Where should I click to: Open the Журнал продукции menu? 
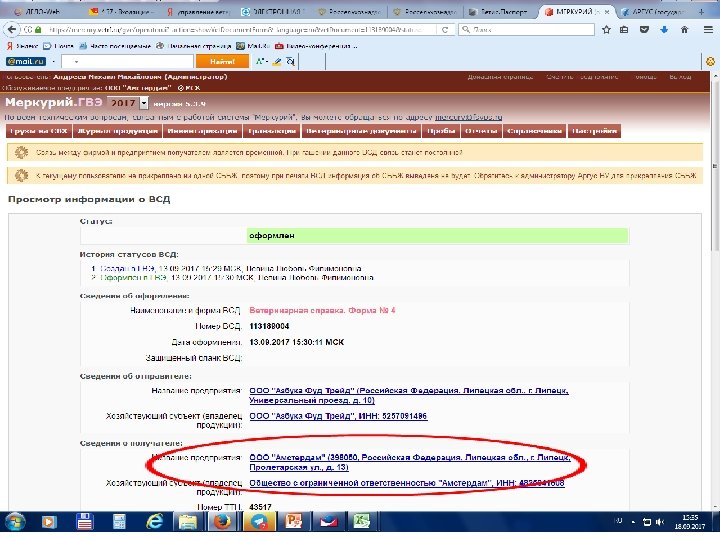click(x=118, y=131)
